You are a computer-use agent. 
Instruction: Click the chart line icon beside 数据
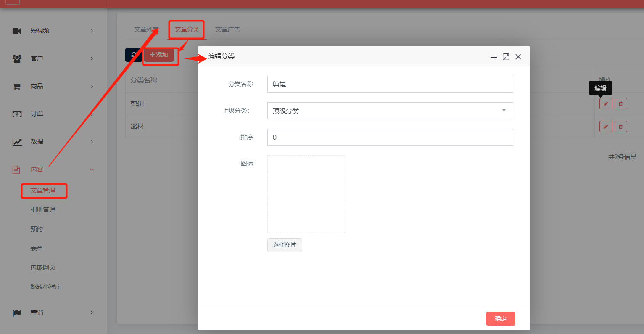pos(17,142)
